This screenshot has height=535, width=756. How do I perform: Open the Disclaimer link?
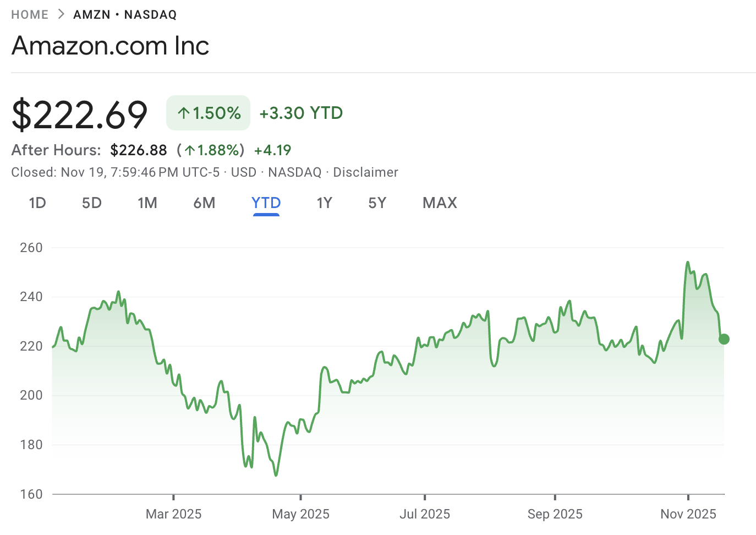pyautogui.click(x=365, y=172)
